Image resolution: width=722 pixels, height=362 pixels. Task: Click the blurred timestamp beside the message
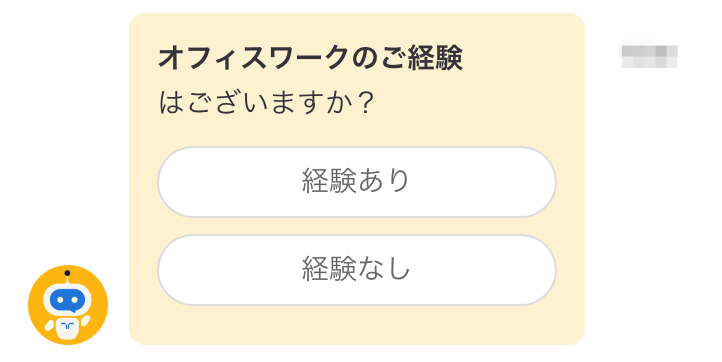tap(649, 56)
